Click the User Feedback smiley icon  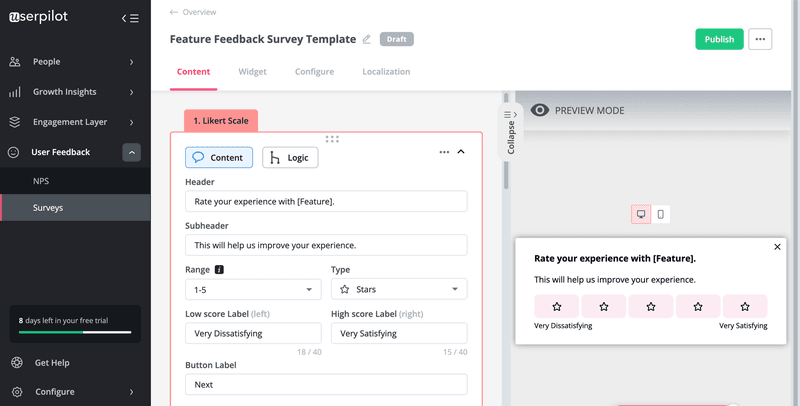[x=14, y=152]
